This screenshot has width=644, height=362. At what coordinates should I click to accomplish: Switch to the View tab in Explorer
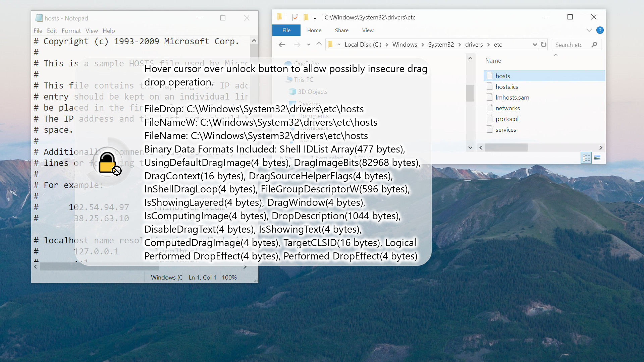368,30
